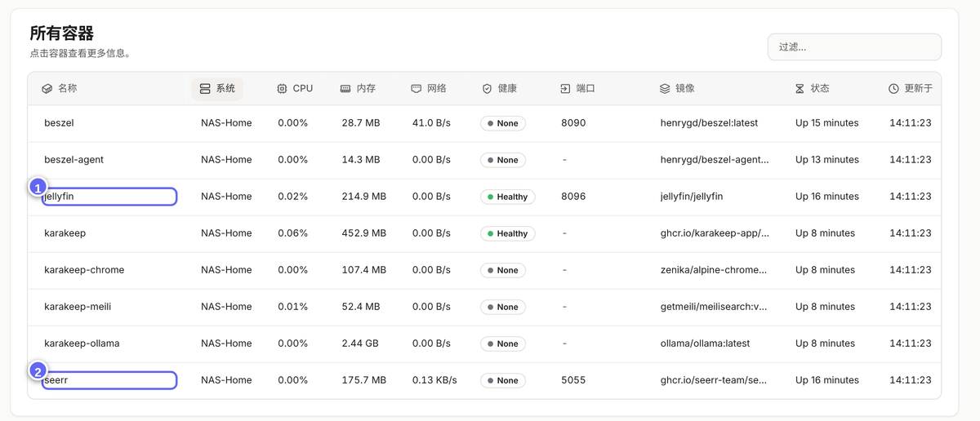Click the cube icon beside 名称 header
Viewport: 980px width, 421px height.
47,88
